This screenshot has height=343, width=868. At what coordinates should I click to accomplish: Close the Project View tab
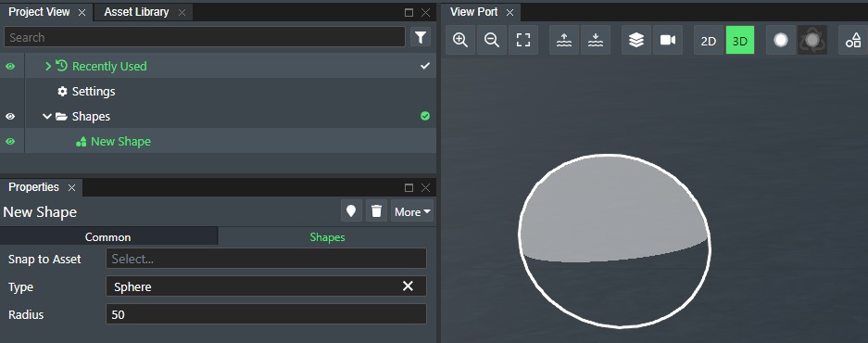(82, 13)
